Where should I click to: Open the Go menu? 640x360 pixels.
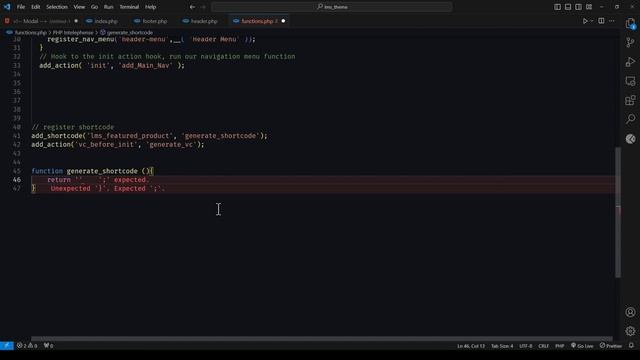tap(94, 7)
